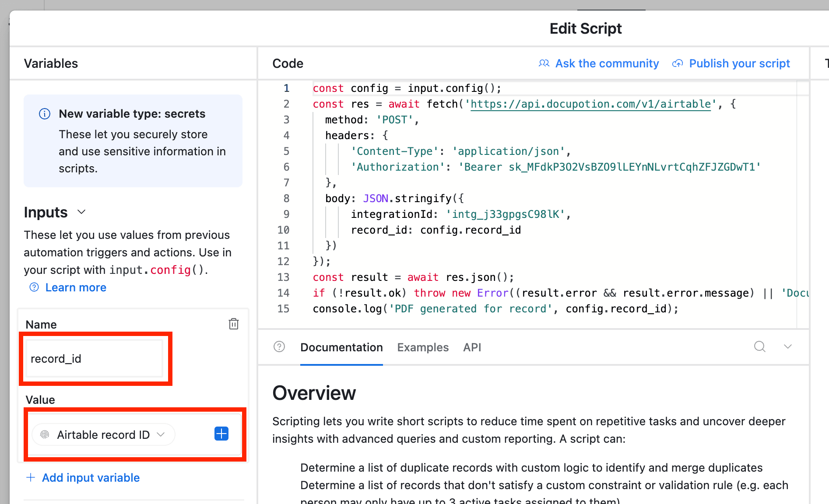Click the help question mark icon beside Documentation
The image size is (829, 504).
pyautogui.click(x=279, y=347)
